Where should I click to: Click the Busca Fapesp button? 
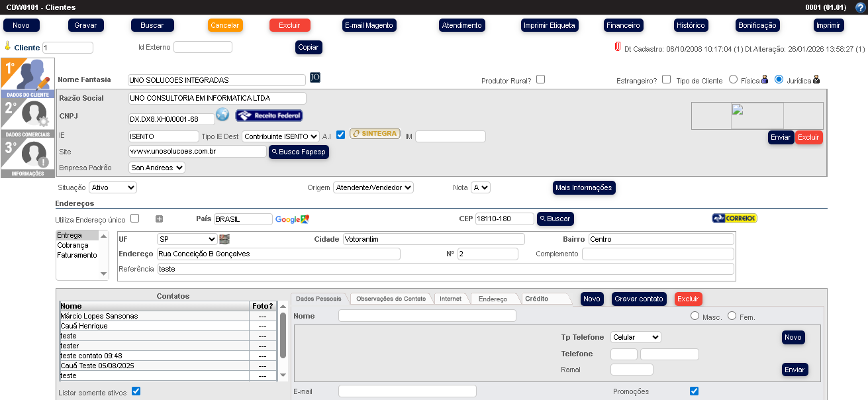coord(298,152)
